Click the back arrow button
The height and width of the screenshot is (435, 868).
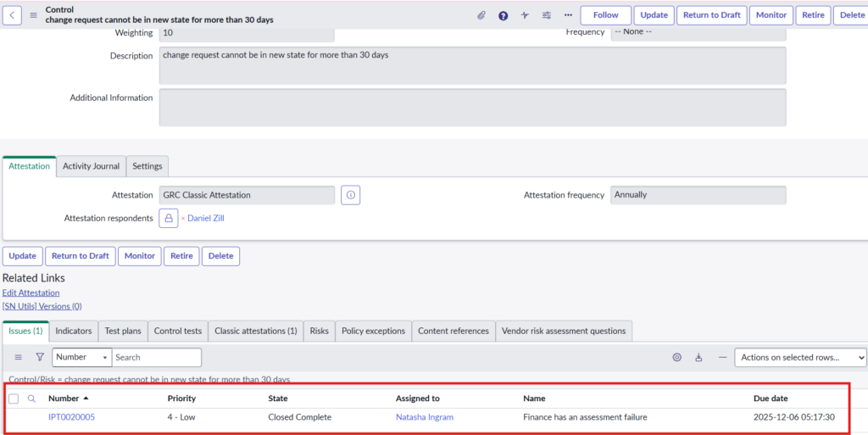point(13,15)
